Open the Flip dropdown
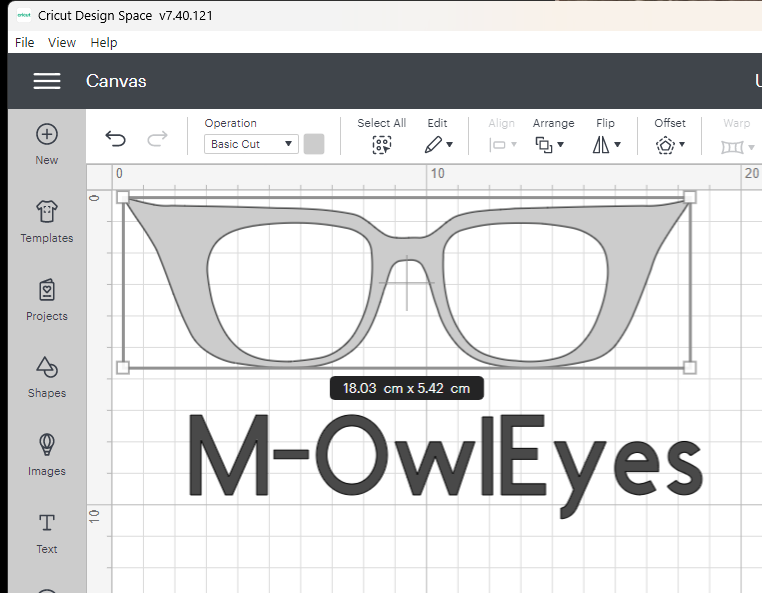The image size is (762, 593). pyautogui.click(x=606, y=144)
